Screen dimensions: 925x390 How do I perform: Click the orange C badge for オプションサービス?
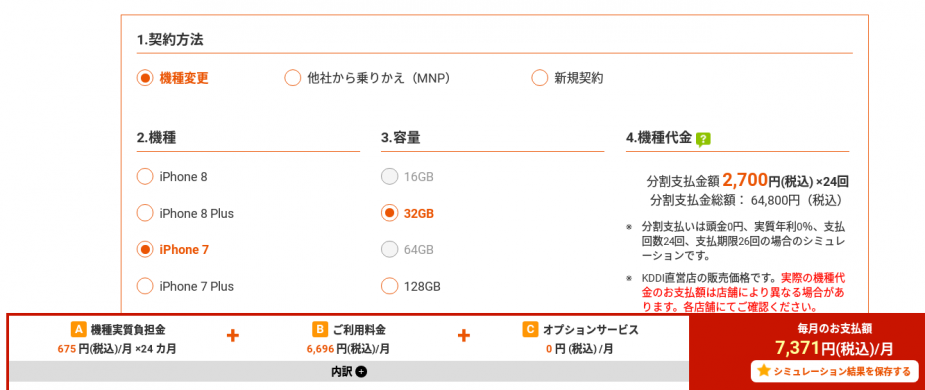pyautogui.click(x=530, y=329)
